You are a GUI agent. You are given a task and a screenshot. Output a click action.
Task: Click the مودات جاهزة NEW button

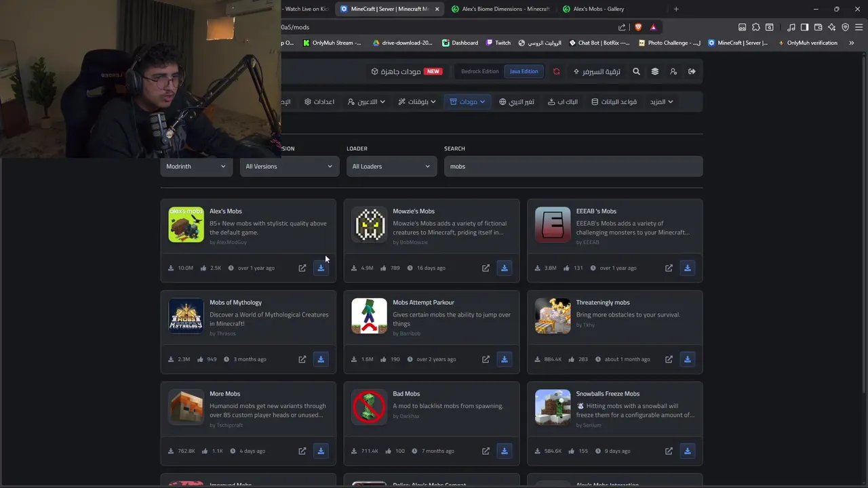coord(406,71)
